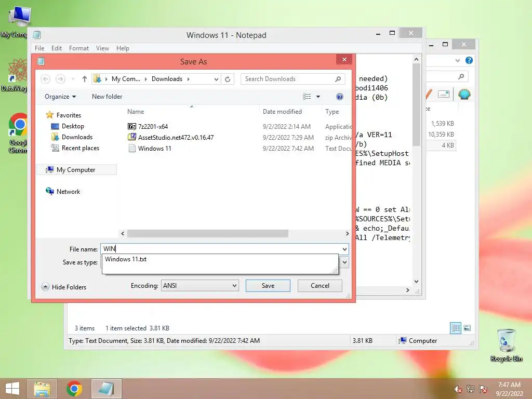Open the view options dropdown arrow
The image size is (532, 399).
click(x=318, y=97)
